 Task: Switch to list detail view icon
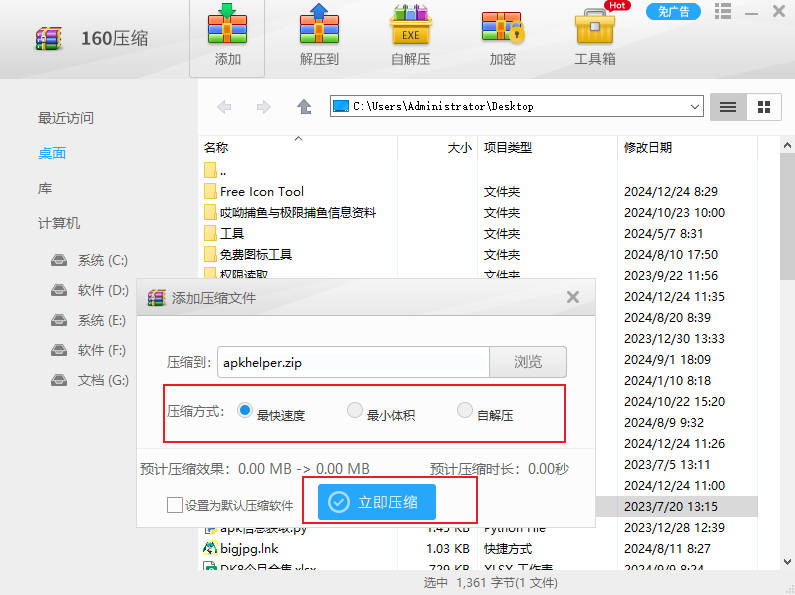[x=728, y=107]
